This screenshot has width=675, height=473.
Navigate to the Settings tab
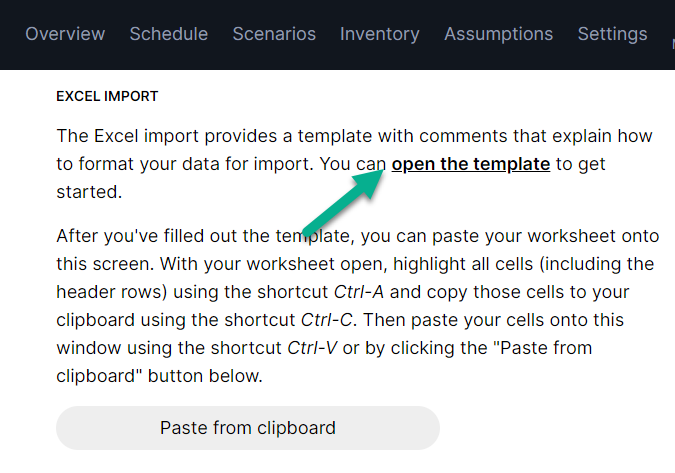coord(612,34)
